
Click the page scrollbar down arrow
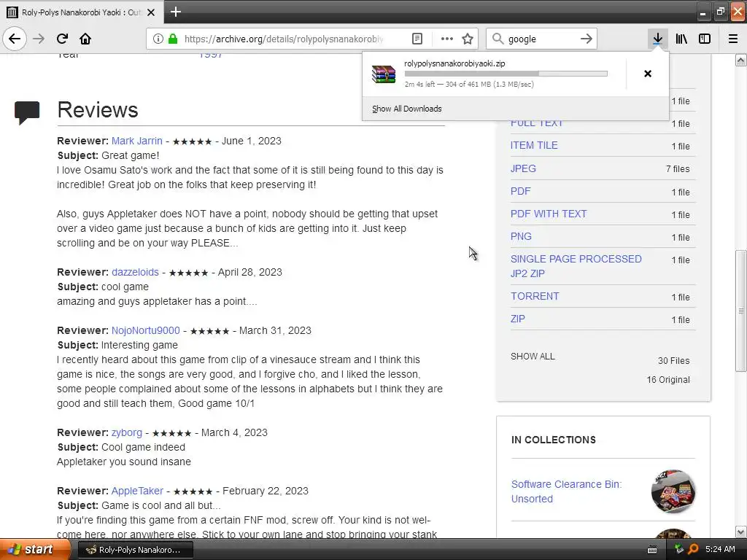[x=741, y=532]
